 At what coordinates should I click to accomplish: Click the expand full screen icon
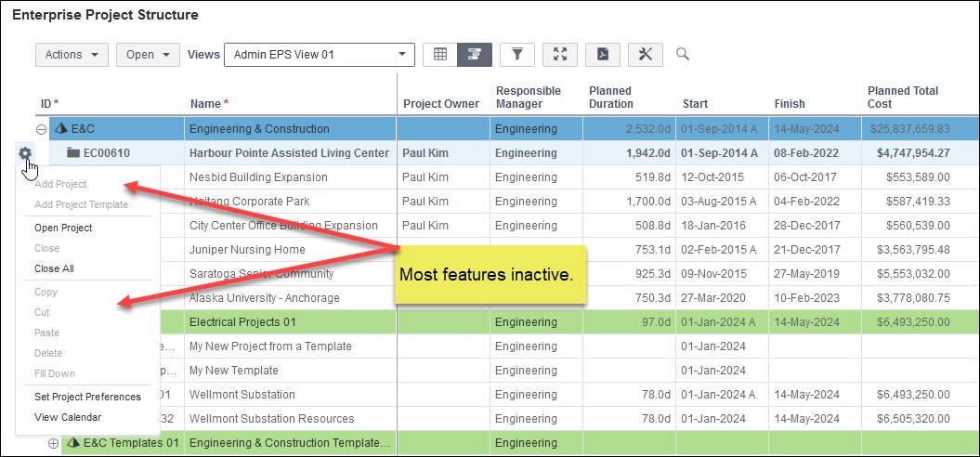(560, 55)
